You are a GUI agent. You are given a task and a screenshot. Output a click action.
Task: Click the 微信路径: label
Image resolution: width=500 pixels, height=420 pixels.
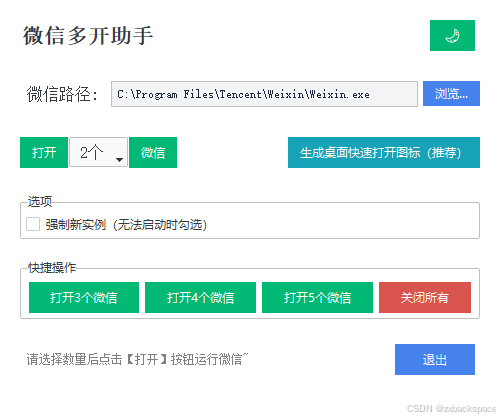click(62, 94)
